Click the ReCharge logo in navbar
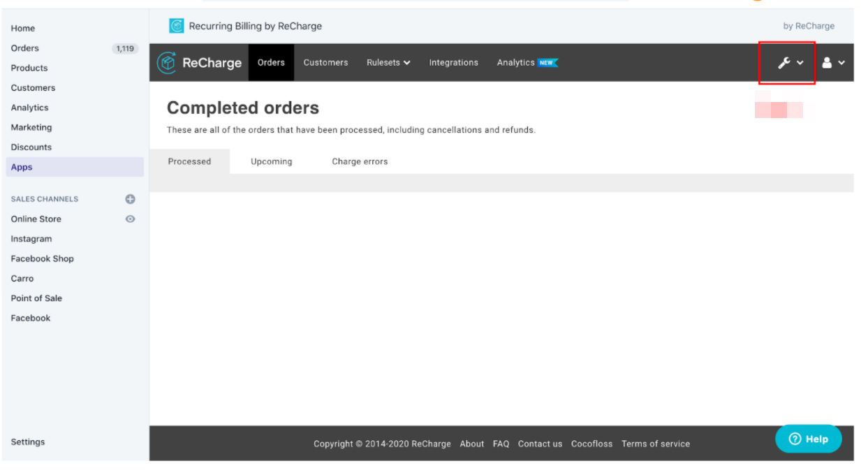This screenshot has width=868, height=473. pyautogui.click(x=200, y=63)
